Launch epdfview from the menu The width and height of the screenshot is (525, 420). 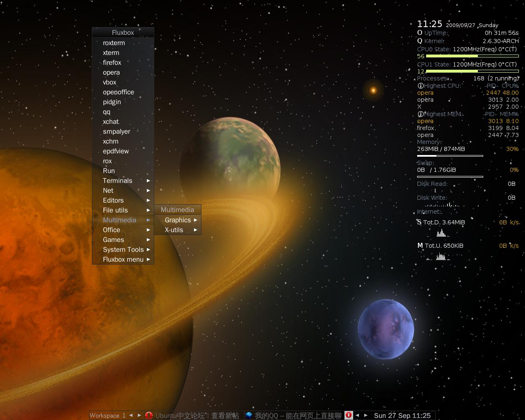[123, 151]
